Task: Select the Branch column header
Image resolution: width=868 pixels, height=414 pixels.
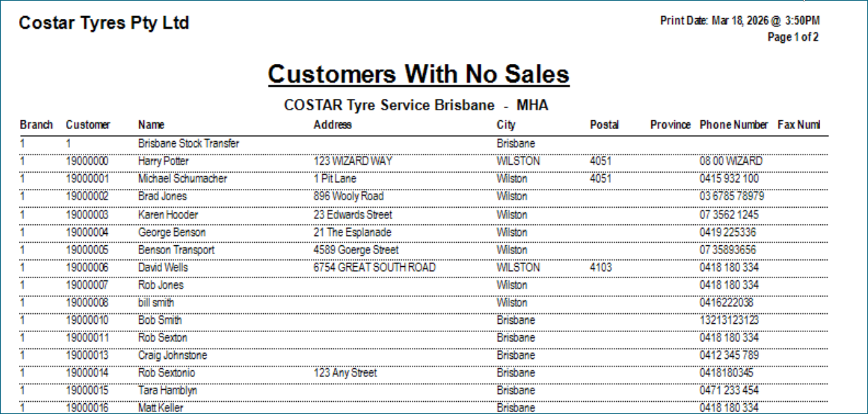Action: [36, 125]
